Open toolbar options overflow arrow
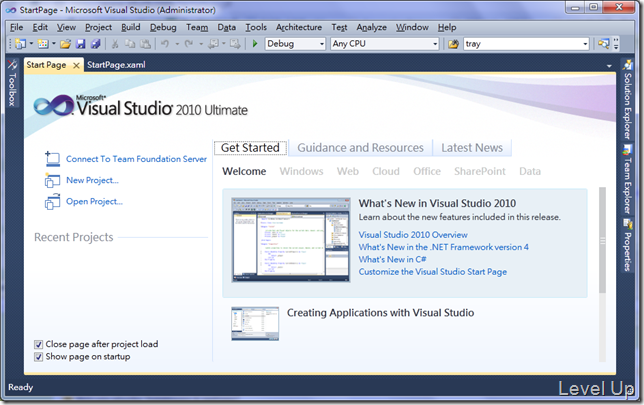The image size is (644, 405). [616, 44]
